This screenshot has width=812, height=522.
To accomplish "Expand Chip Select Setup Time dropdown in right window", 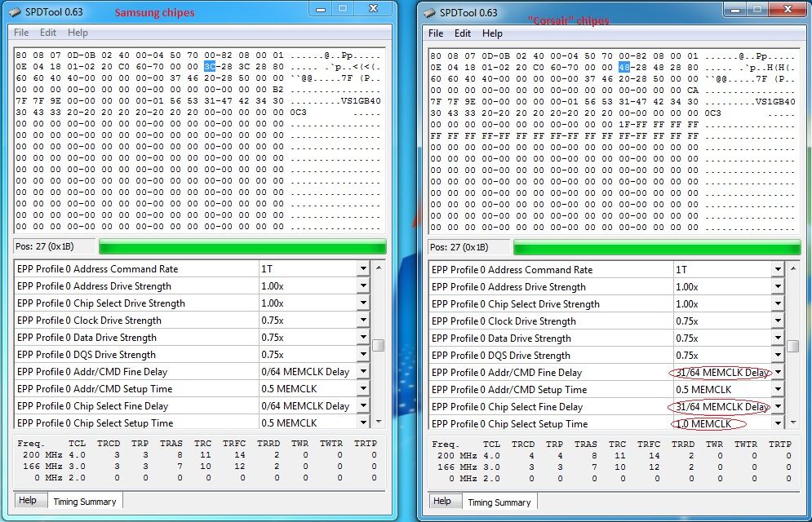I will tap(778, 422).
